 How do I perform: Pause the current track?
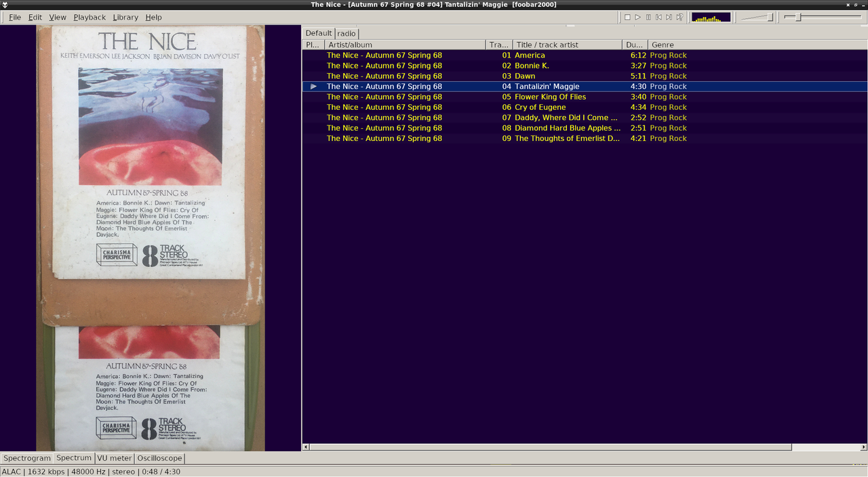(648, 17)
